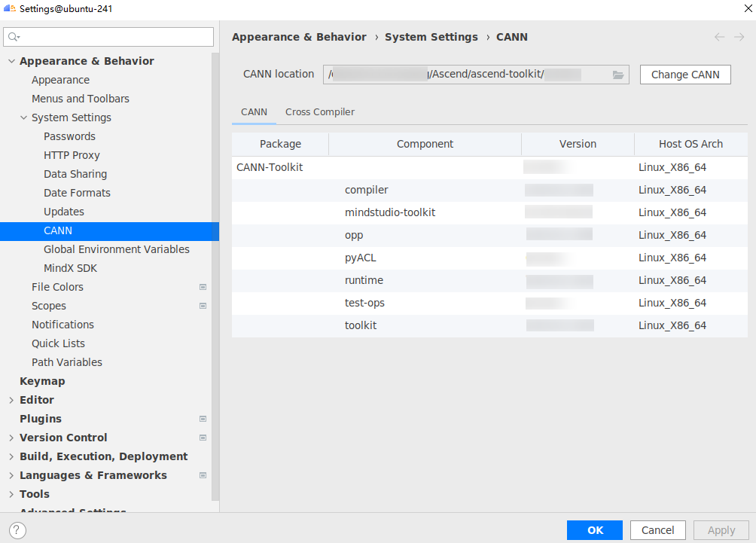Click the project-level icon beside Scopes
This screenshot has height=543, width=756.
coord(203,306)
